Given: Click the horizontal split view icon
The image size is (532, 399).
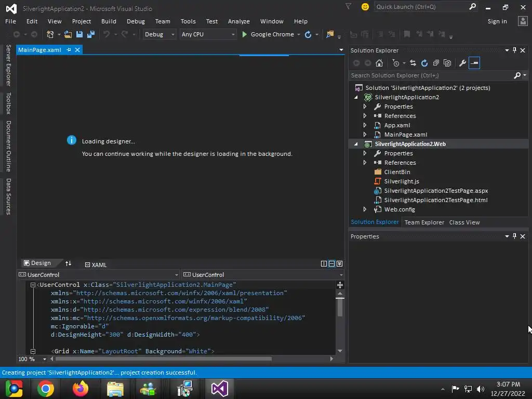Looking at the screenshot, I should (332, 263).
